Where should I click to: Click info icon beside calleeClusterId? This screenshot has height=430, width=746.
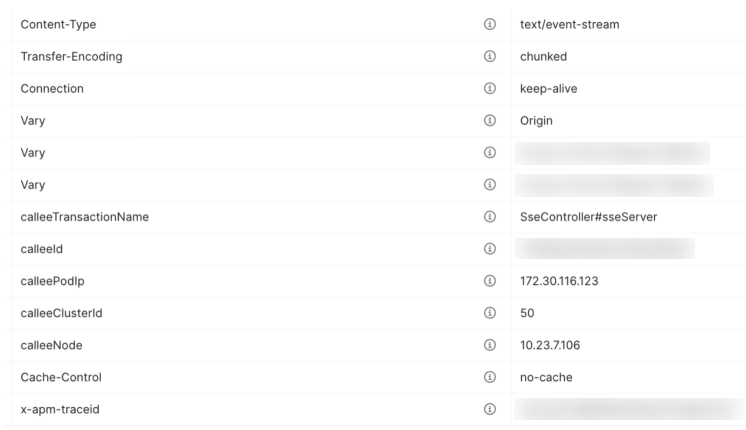[490, 313]
